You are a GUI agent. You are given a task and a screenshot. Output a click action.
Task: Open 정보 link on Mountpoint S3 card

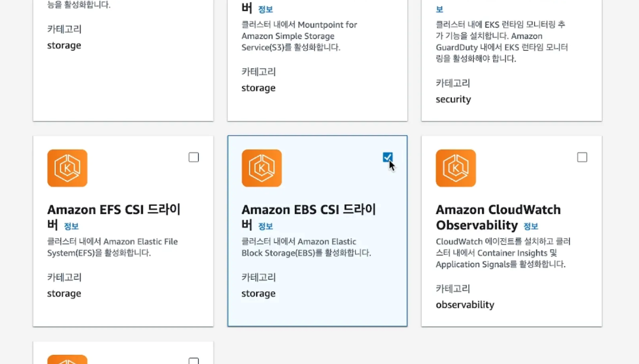(x=266, y=9)
